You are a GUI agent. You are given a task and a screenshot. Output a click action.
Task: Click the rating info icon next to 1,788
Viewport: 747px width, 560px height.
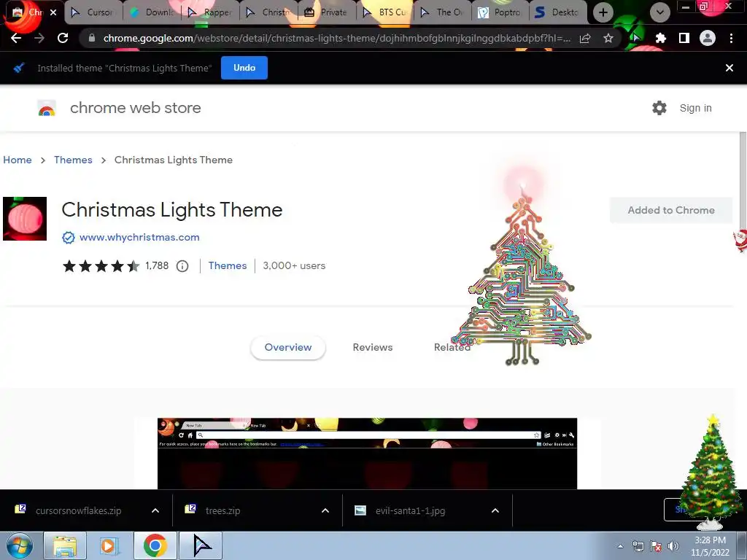pyautogui.click(x=182, y=266)
